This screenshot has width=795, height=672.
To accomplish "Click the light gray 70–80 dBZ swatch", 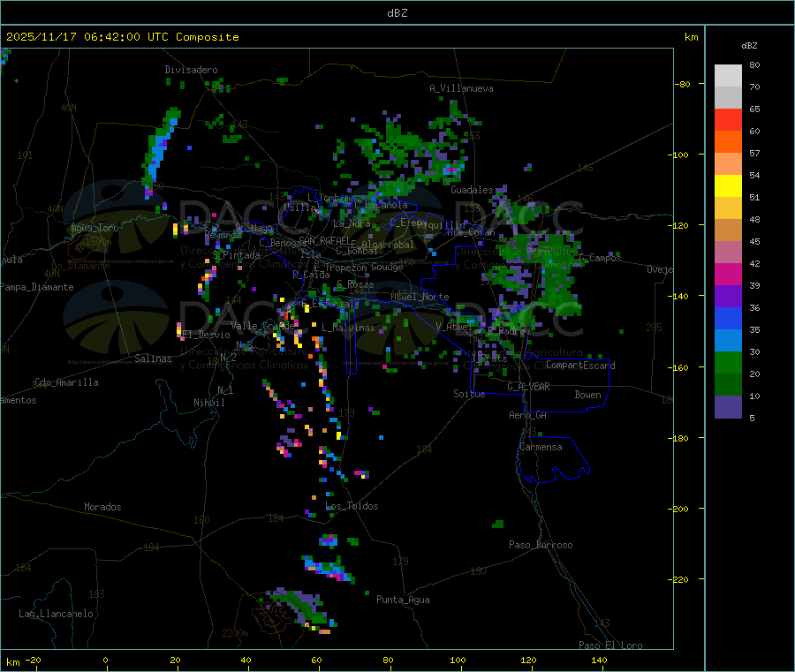I will (x=728, y=76).
